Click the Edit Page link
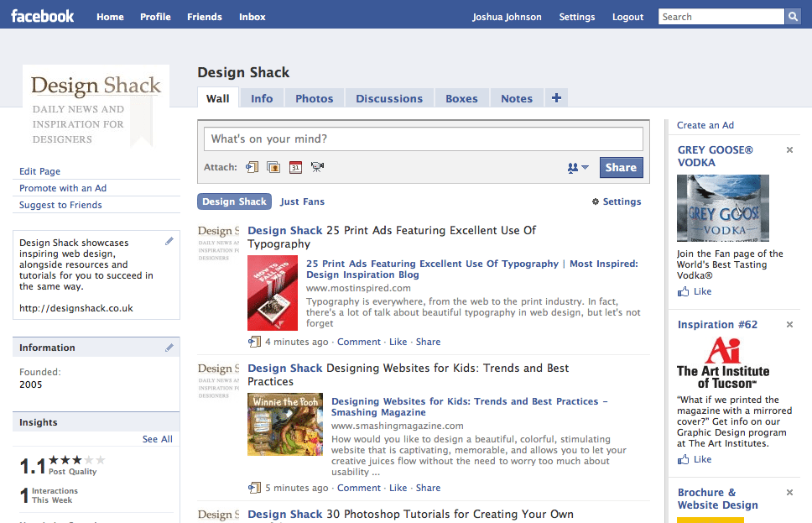This screenshot has width=812, height=523. tap(40, 171)
